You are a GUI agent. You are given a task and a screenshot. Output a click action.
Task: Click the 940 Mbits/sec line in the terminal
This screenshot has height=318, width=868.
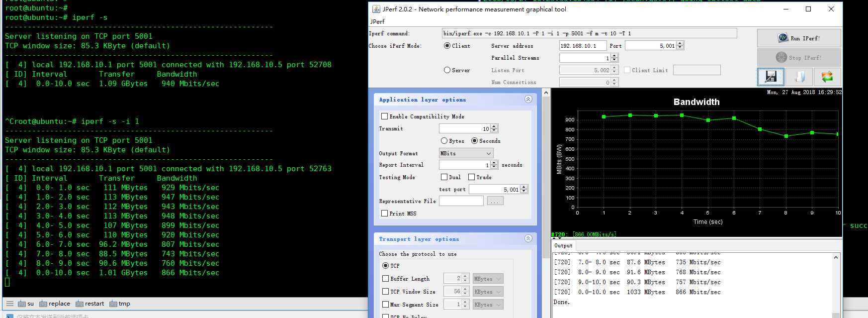pos(112,84)
